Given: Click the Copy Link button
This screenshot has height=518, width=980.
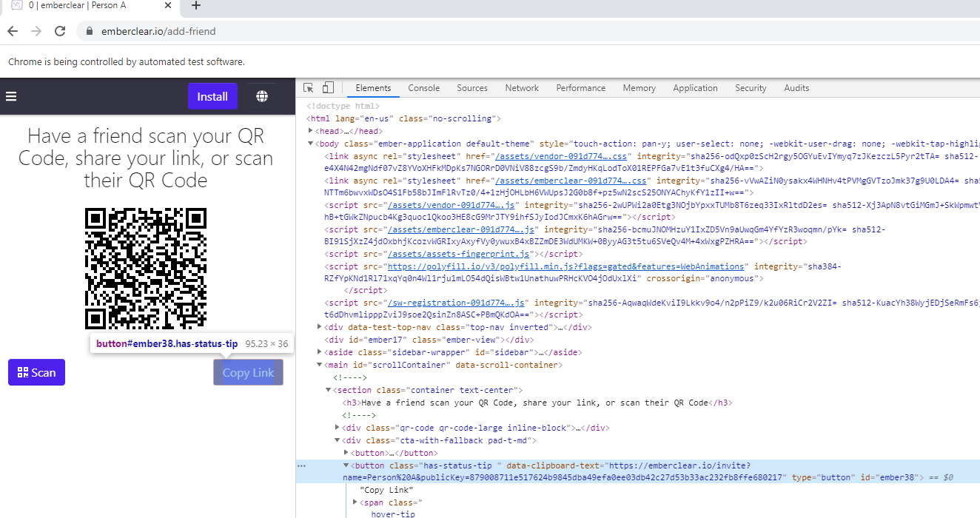Looking at the screenshot, I should coord(248,372).
